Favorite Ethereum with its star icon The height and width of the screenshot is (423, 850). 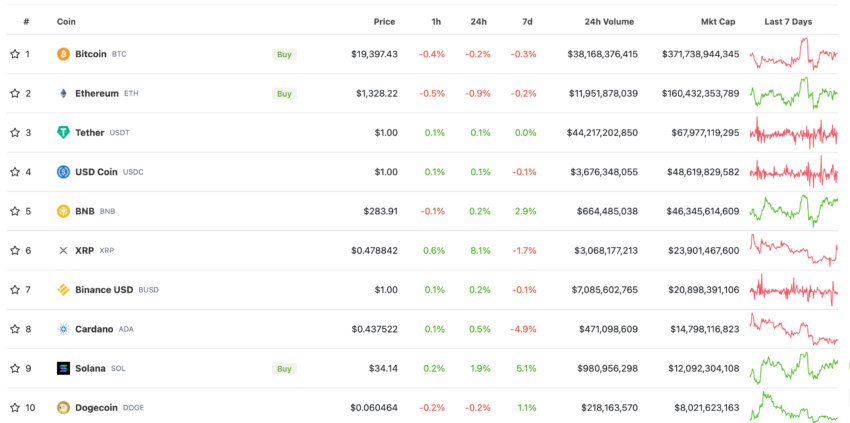pyautogui.click(x=15, y=93)
